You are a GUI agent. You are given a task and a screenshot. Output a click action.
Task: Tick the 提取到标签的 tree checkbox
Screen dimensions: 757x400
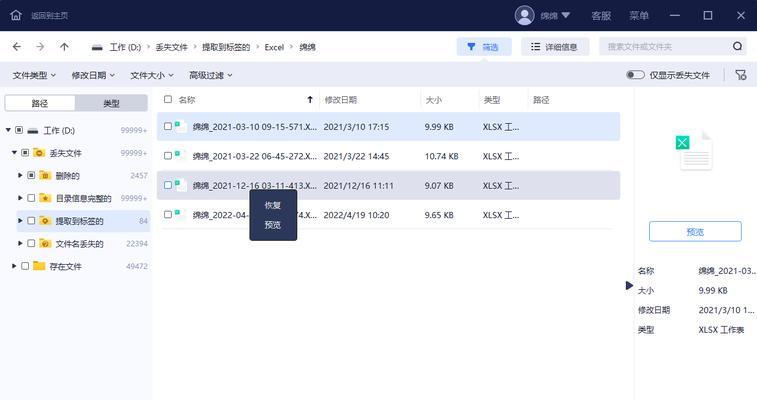[x=31, y=221]
